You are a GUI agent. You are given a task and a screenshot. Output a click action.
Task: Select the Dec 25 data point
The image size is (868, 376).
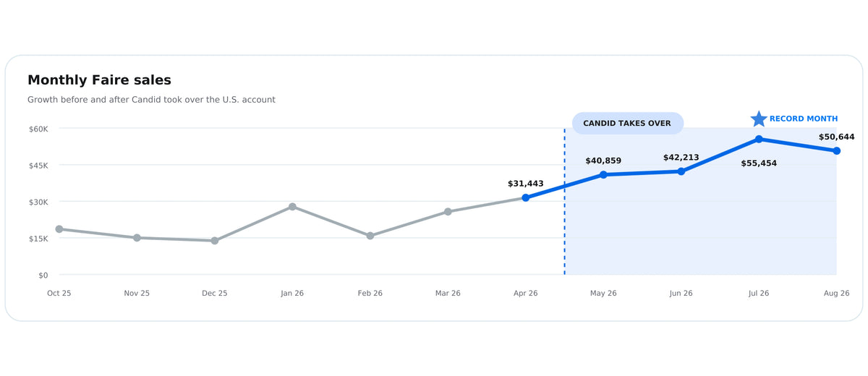coord(215,241)
